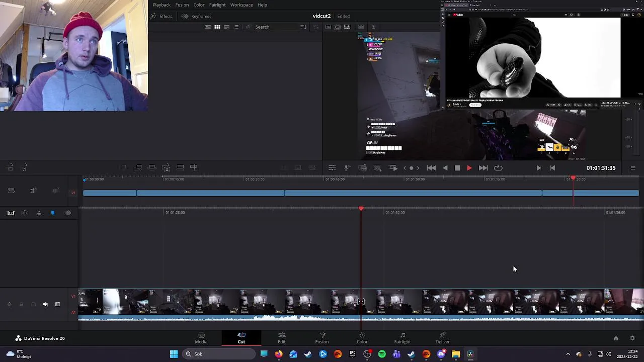Open Project Settings gear icon

632,338
